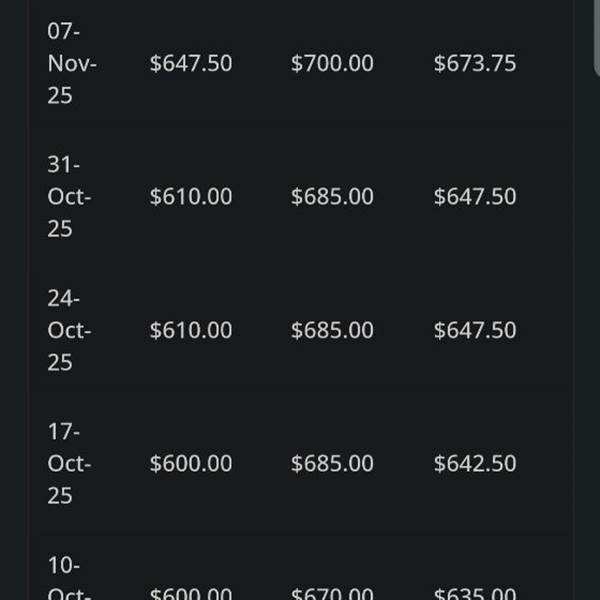
Task: Select $647.50 in the 31-Oct-25 row
Action: tap(475, 197)
